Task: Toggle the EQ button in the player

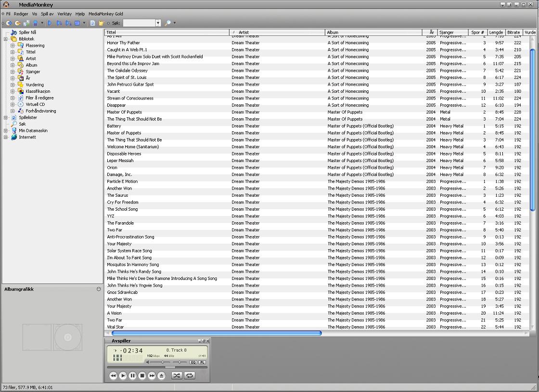Action: 193,362
